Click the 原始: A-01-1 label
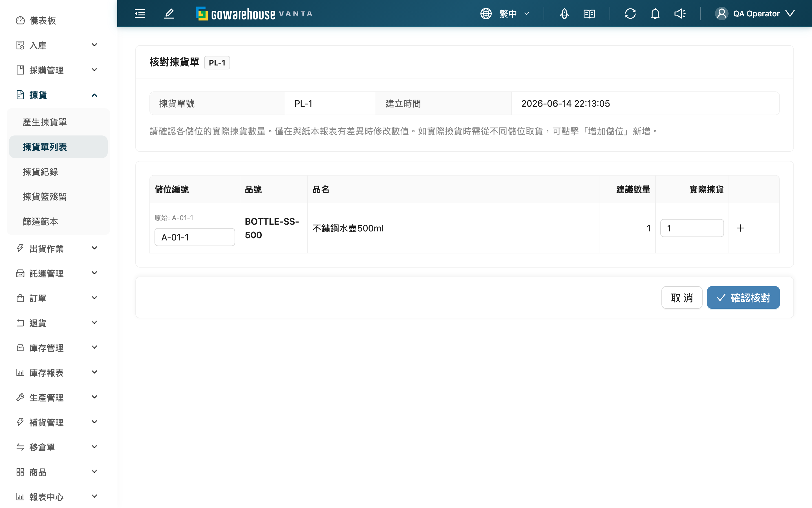The height and width of the screenshot is (508, 812). [174, 218]
